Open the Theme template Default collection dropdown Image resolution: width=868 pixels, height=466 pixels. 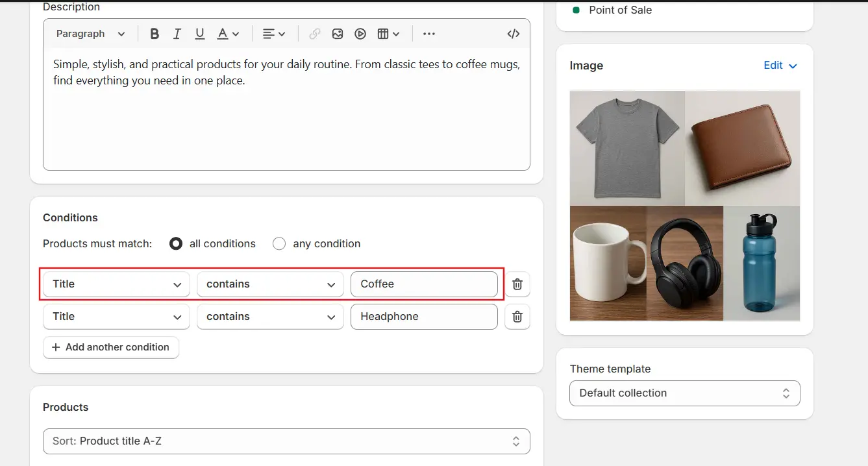pos(684,393)
